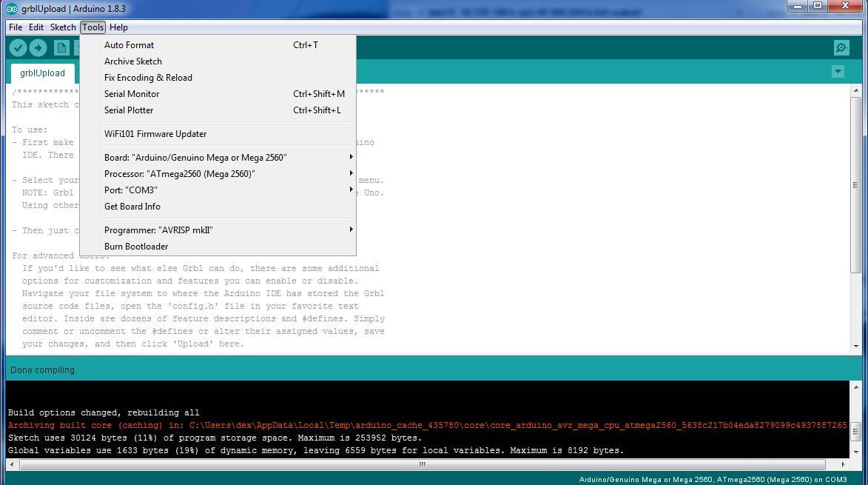868x485 pixels.
Task: Click Get Board Info
Action: coord(218,207)
